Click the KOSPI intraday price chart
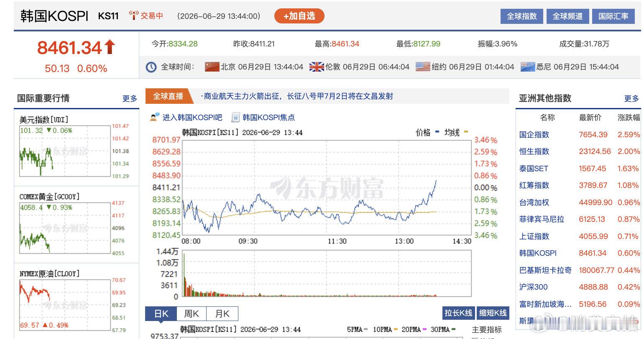 click(327, 187)
